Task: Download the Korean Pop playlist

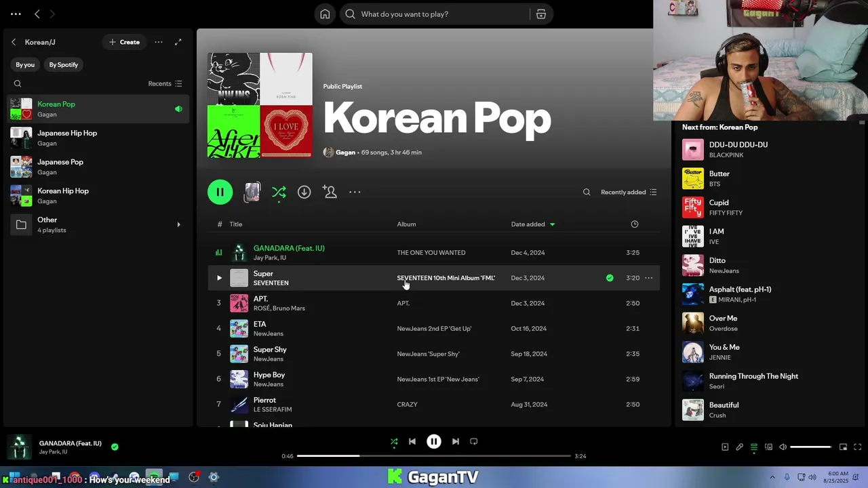Action: coord(304,192)
